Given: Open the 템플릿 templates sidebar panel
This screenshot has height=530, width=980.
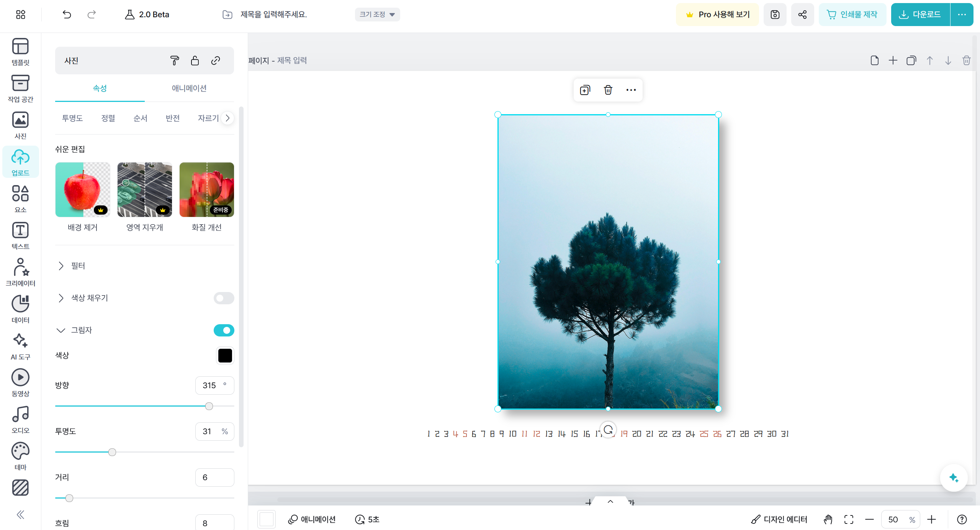Looking at the screenshot, I should click(x=20, y=51).
